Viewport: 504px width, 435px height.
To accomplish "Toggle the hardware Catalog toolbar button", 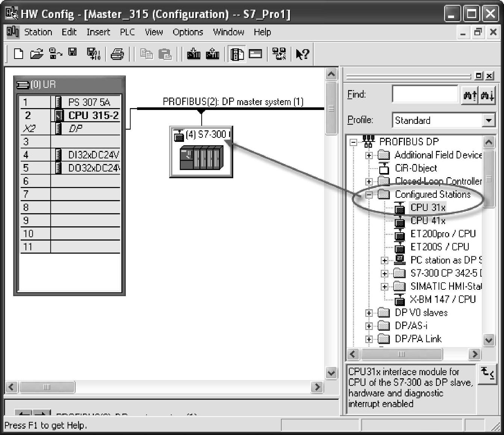I will 237,54.
